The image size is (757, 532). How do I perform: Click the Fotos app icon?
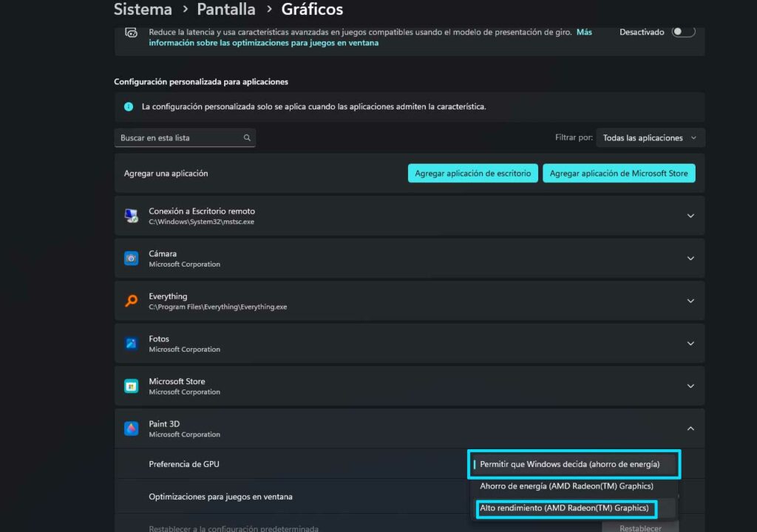click(x=131, y=344)
